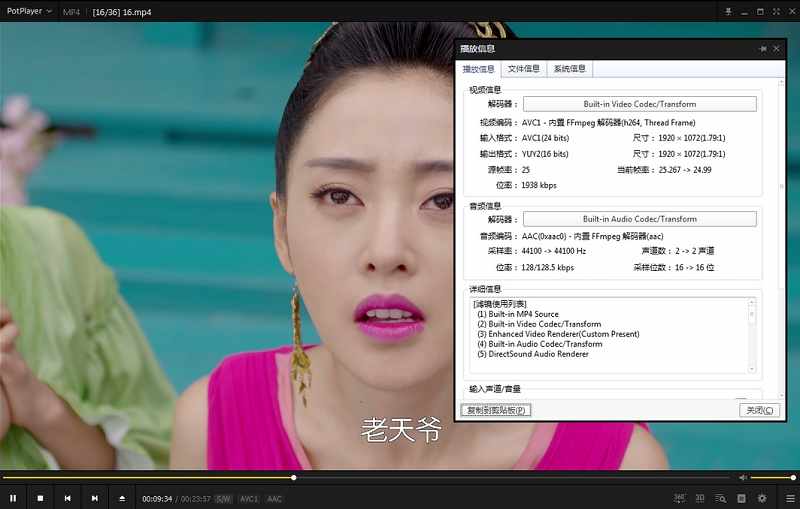
Task: Open the gear settings icon in control bar
Action: click(762, 498)
